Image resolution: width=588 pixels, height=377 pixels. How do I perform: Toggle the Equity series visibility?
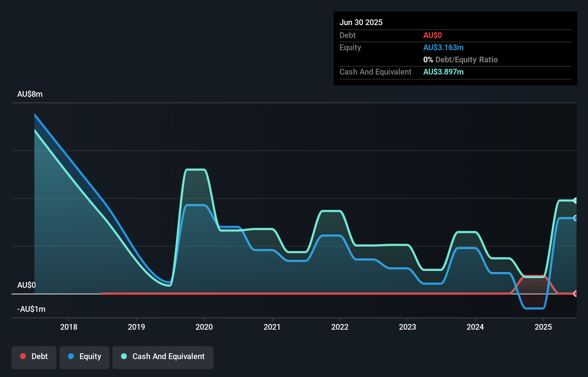pyautogui.click(x=84, y=357)
